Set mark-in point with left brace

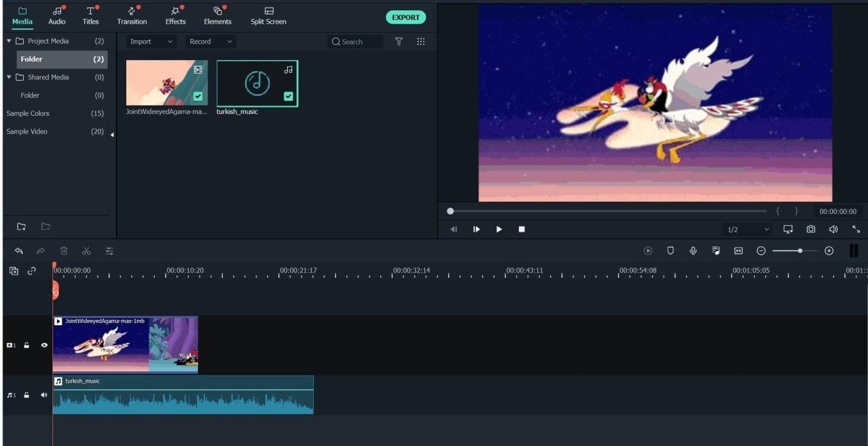[x=778, y=211]
